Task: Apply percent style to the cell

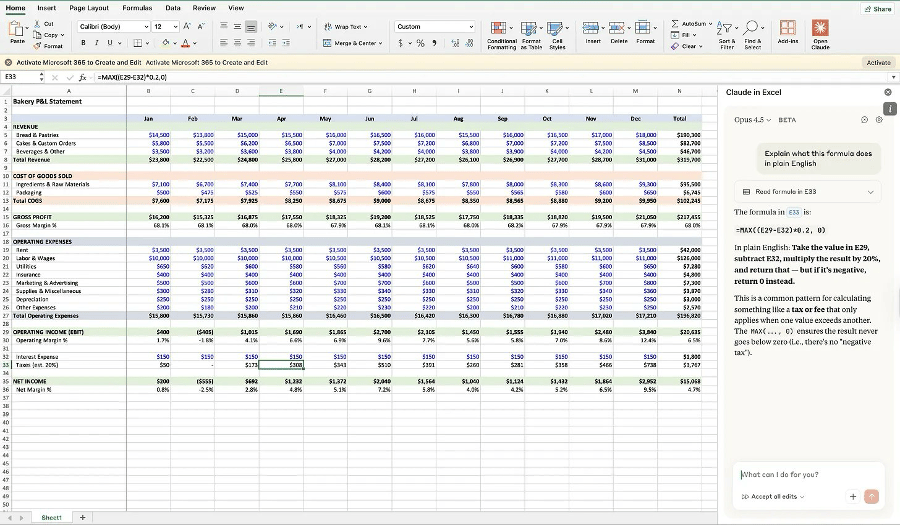Action: click(421, 43)
